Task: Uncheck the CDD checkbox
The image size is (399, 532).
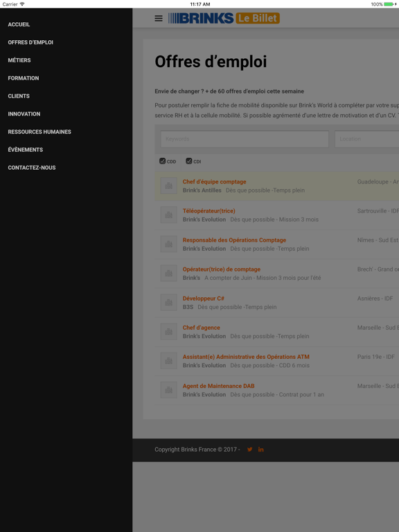Action: [x=163, y=161]
